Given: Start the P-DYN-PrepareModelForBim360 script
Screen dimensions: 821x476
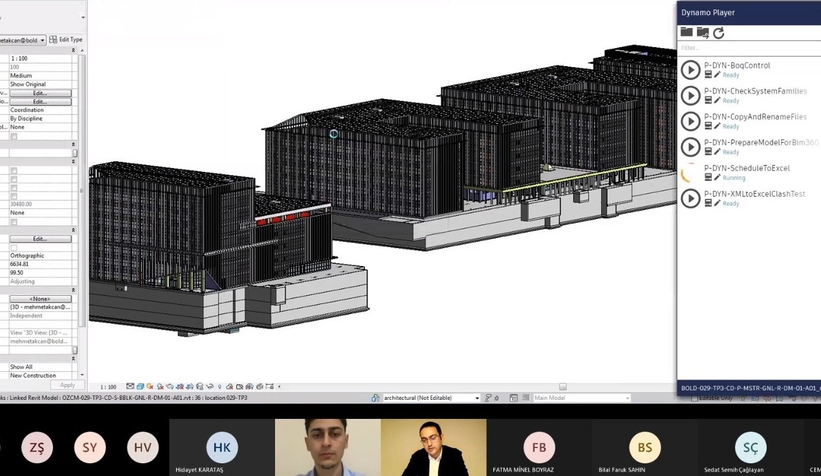Looking at the screenshot, I should click(690, 147).
